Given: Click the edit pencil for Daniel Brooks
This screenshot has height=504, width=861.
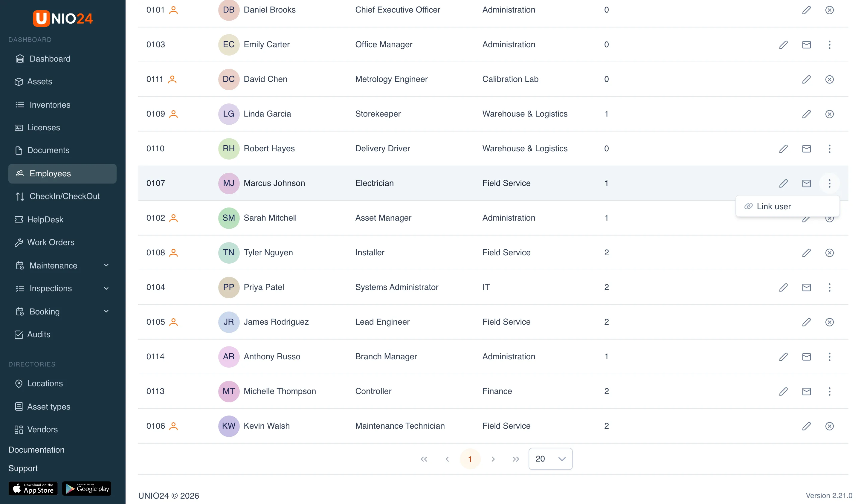Looking at the screenshot, I should pyautogui.click(x=806, y=10).
